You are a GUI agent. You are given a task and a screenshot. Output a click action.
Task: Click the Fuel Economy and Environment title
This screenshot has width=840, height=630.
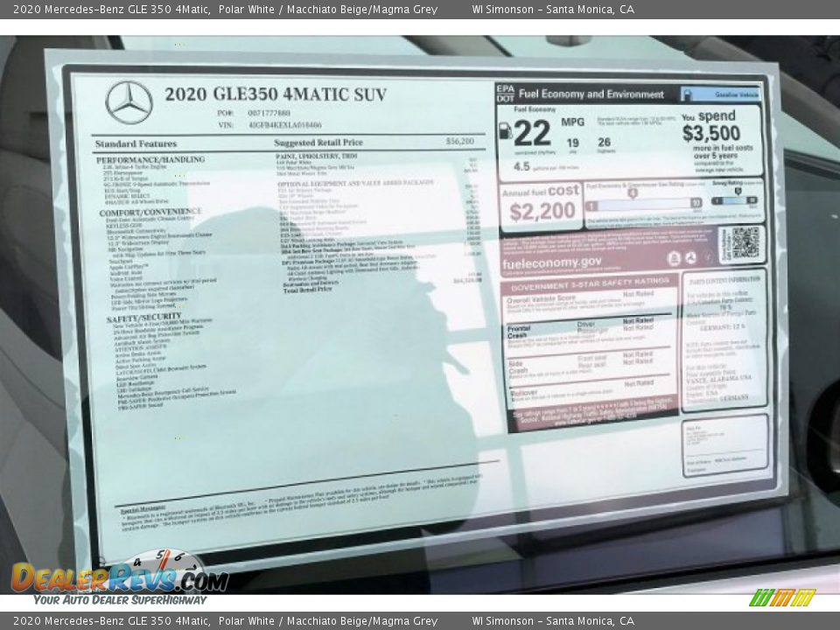click(591, 94)
